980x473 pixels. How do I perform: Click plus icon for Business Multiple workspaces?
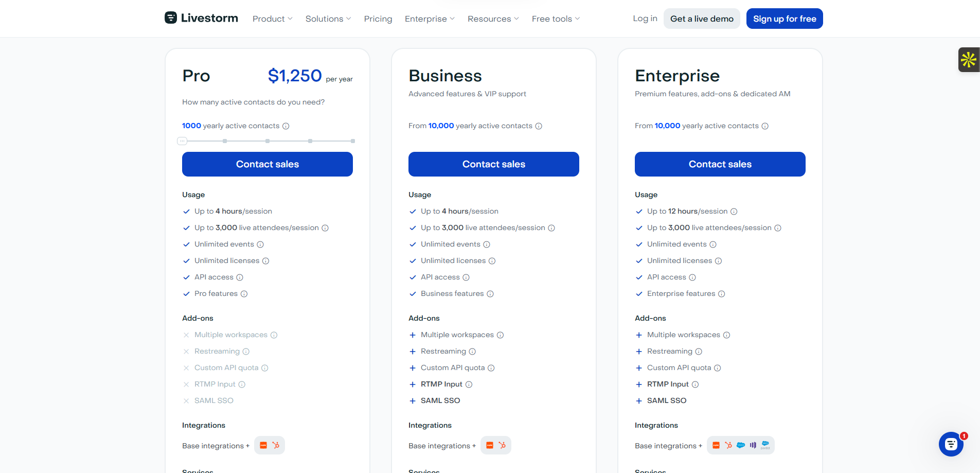click(x=413, y=335)
